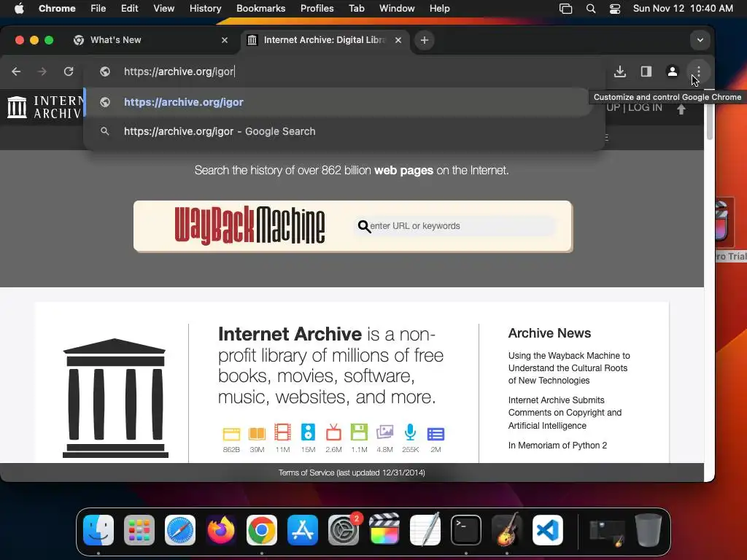Screen dimensions: 747x560
Task: Click in the address bar URL text
Action: click(x=179, y=71)
